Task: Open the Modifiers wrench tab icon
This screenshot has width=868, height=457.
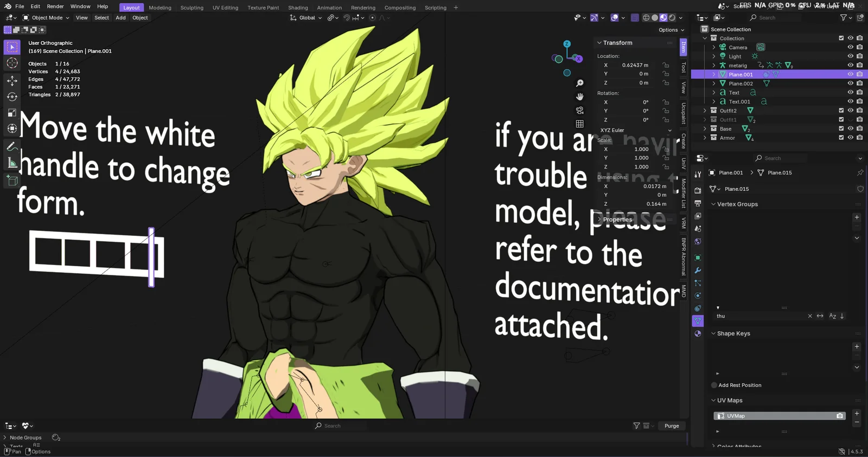Action: coord(698,271)
